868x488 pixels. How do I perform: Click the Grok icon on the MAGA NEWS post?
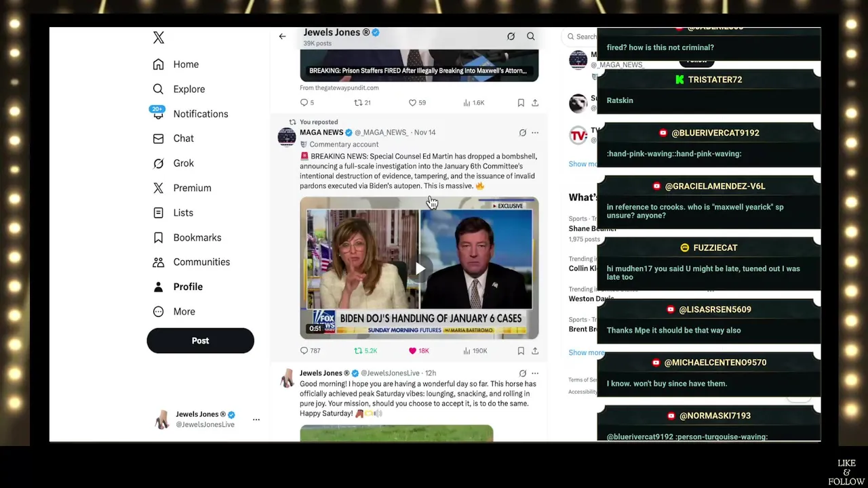click(522, 133)
